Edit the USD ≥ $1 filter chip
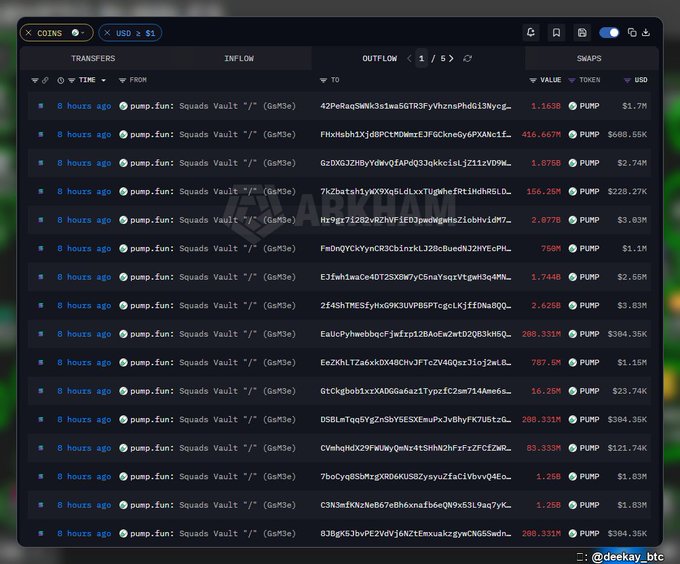This screenshot has width=680, height=564. [135, 33]
